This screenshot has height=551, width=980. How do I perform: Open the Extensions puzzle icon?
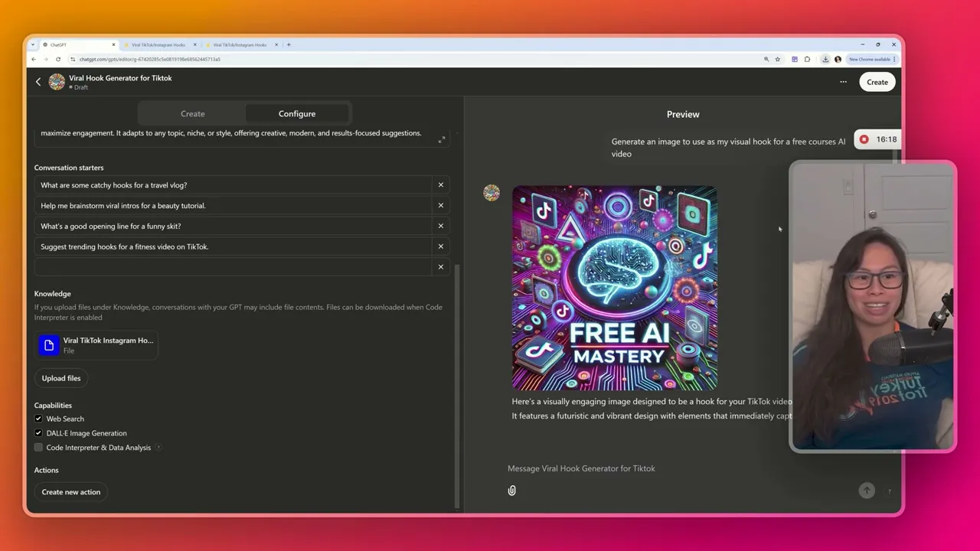(x=807, y=59)
